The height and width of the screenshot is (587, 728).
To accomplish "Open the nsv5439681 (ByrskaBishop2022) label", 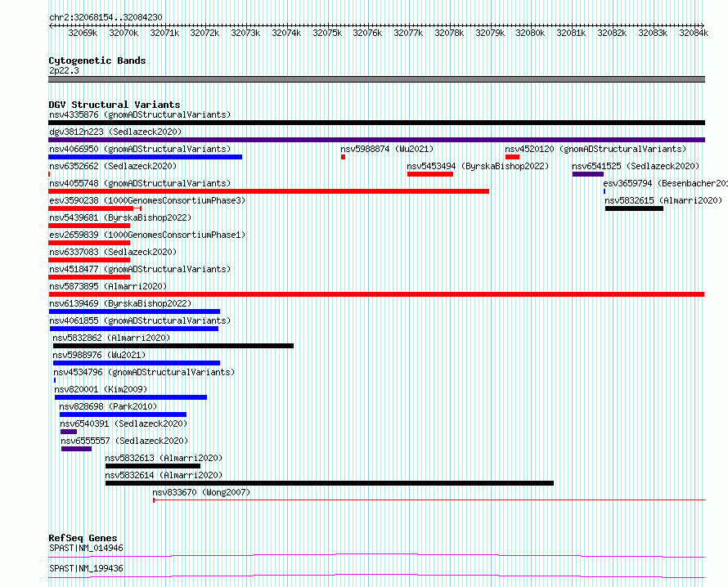I will click(x=120, y=217).
